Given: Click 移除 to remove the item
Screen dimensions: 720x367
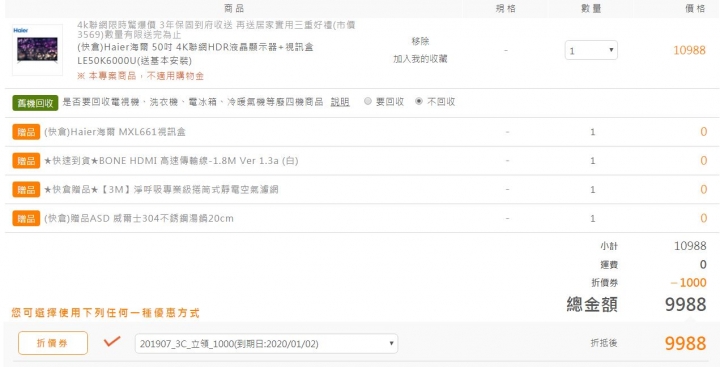Looking at the screenshot, I should (x=420, y=41).
